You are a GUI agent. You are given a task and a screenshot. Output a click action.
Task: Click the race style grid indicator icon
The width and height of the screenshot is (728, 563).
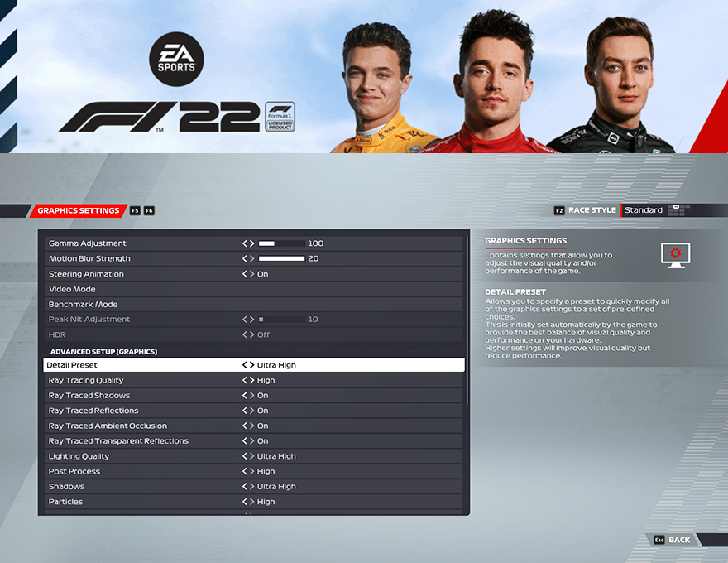679,210
